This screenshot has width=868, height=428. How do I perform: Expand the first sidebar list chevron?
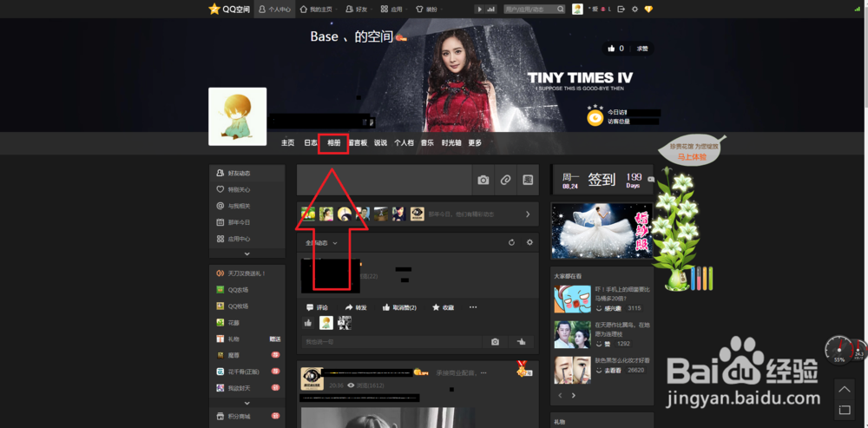247,254
